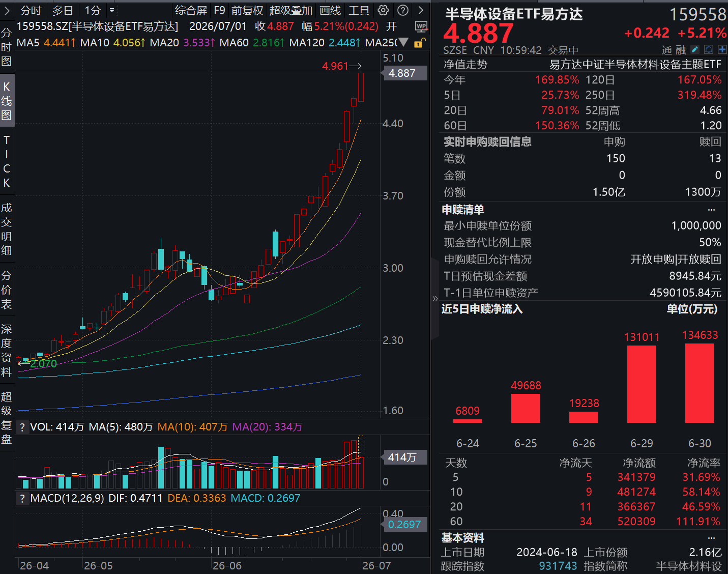Expand the MA indicator list triangle
Screen dimensions: 728x574
(404, 42)
